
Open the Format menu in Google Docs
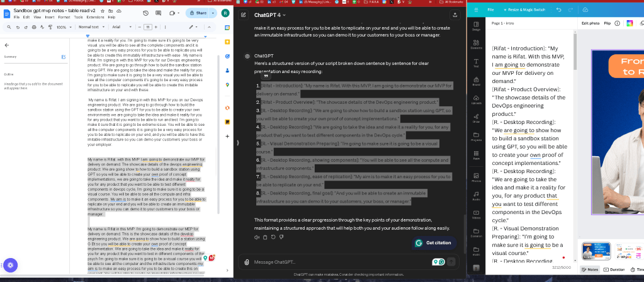click(x=64, y=17)
